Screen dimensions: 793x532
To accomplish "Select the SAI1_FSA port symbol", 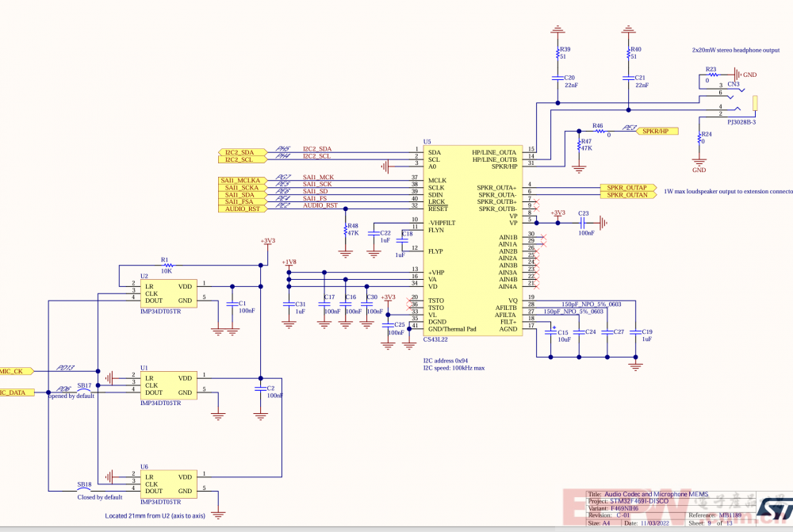I will [243, 201].
